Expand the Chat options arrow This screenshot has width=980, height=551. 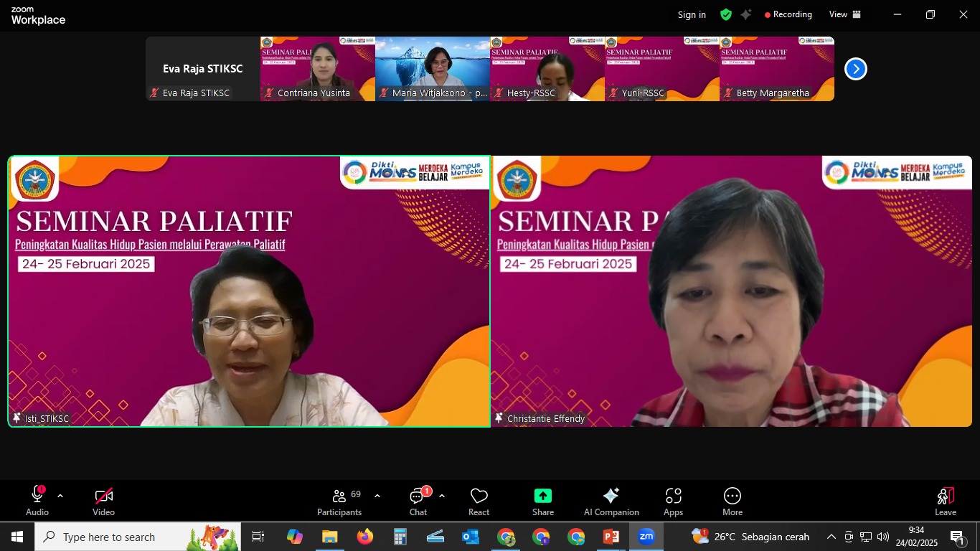[442, 496]
